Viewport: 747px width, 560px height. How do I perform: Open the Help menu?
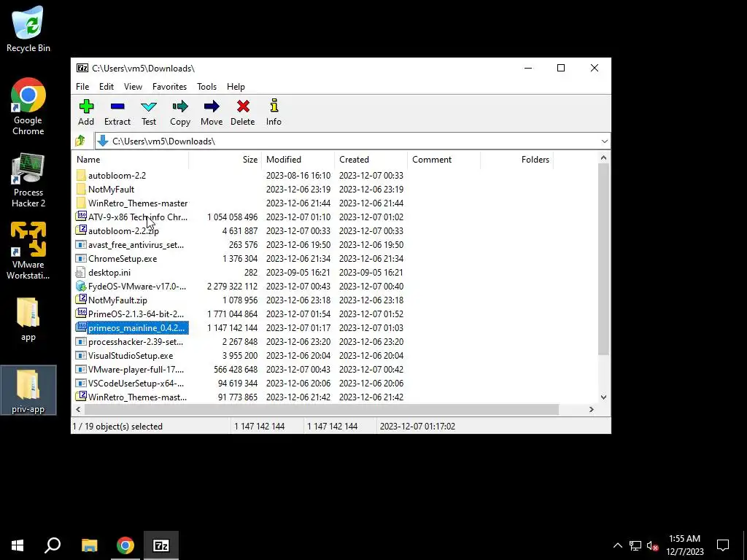(236, 87)
